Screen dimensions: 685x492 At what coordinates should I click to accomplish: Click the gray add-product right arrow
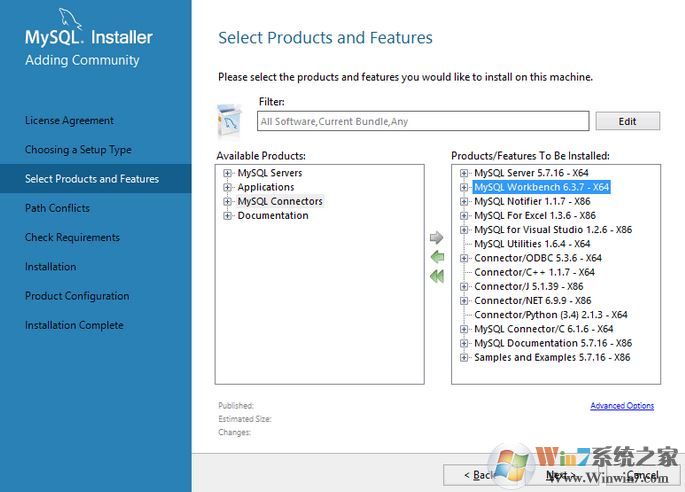coord(436,237)
